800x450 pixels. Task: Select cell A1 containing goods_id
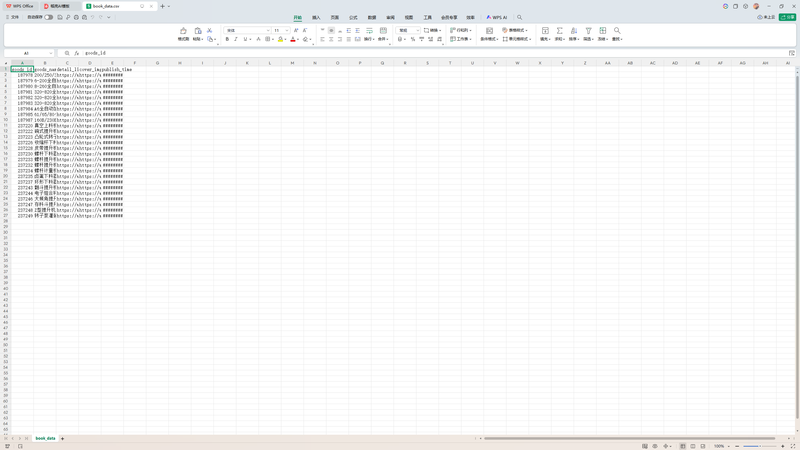[x=22, y=69]
